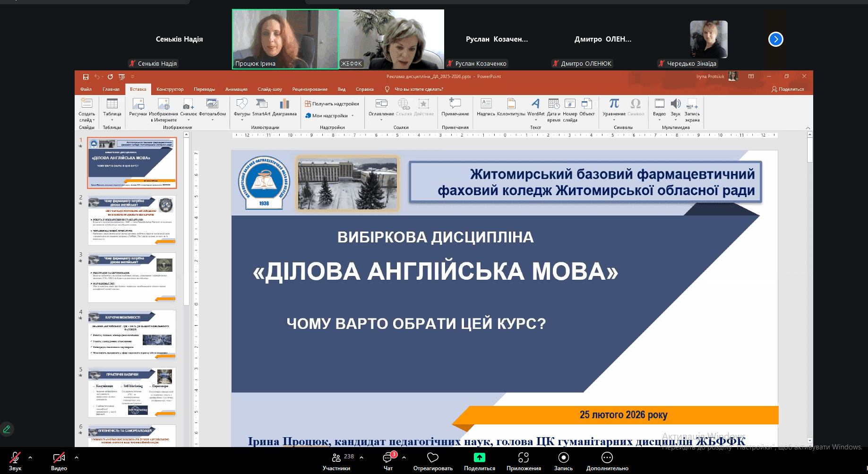The height and width of the screenshot is (474, 868).
Task: Expand audio options arrow beside Звук
Action: [x=30, y=457]
